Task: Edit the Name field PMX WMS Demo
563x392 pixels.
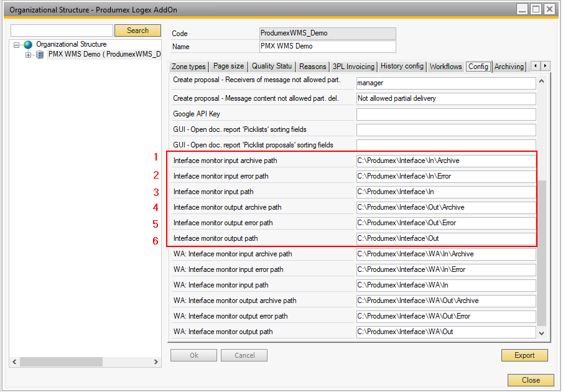Action: pyautogui.click(x=327, y=47)
